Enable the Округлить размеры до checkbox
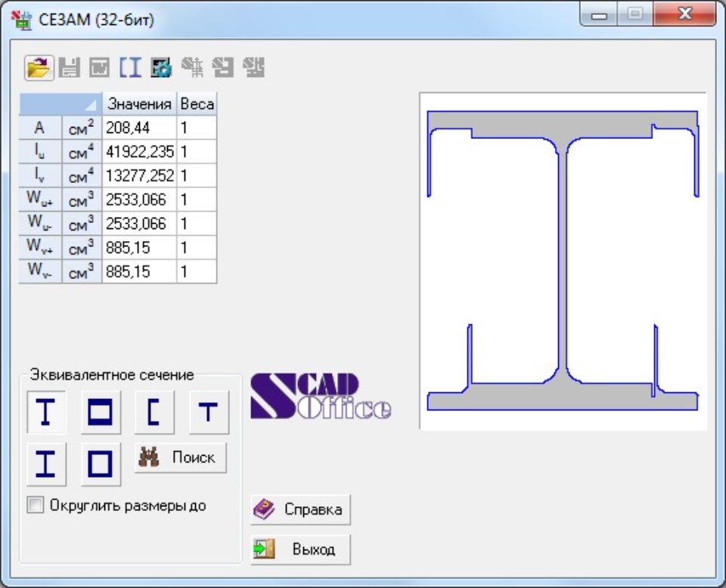 tap(36, 506)
